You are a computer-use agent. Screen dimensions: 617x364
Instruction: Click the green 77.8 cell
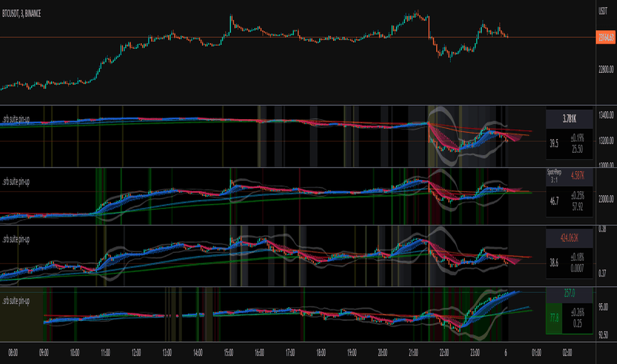pyautogui.click(x=554, y=318)
